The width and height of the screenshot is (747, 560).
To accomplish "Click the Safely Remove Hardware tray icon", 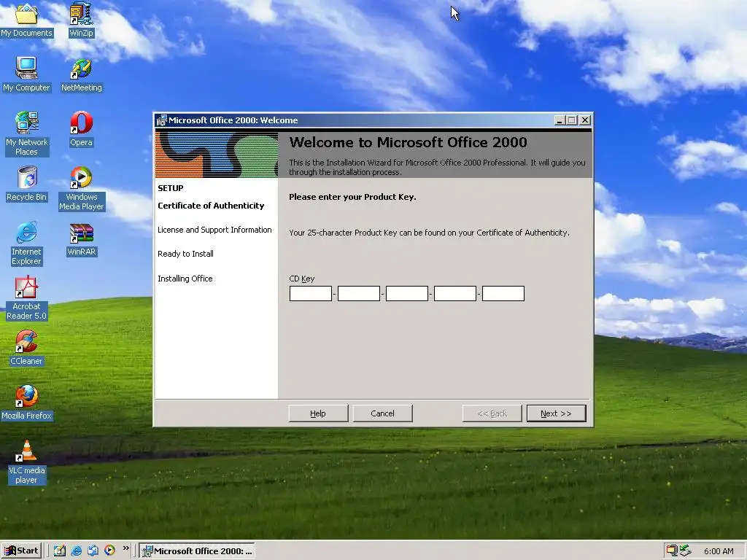I will (685, 551).
